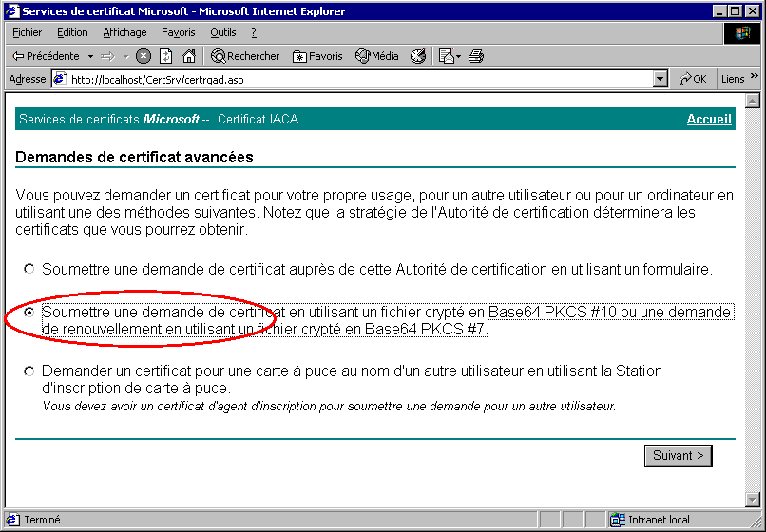Click the page icon in address bar
This screenshot has width=766, height=532.
click(60, 79)
